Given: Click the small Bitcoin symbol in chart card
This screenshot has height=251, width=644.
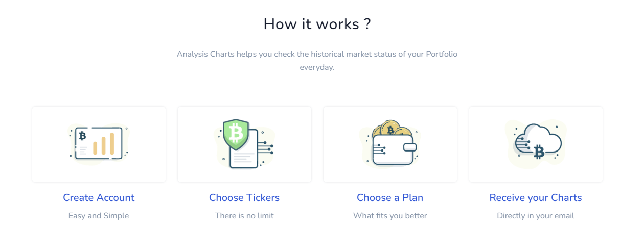Looking at the screenshot, I should 83,136.
